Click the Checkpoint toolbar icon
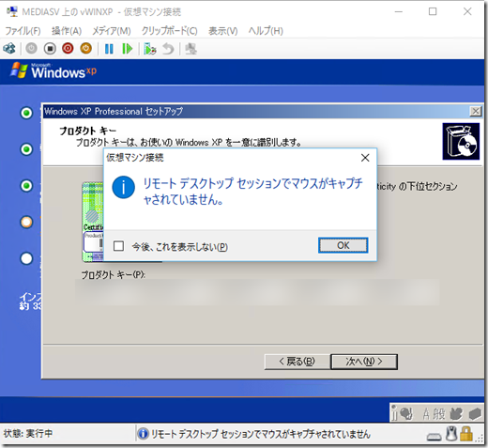 [x=150, y=49]
